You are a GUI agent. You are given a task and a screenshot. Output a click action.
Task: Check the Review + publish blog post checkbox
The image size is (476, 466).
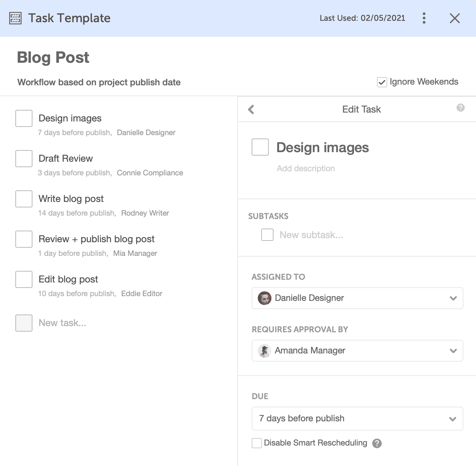24,239
